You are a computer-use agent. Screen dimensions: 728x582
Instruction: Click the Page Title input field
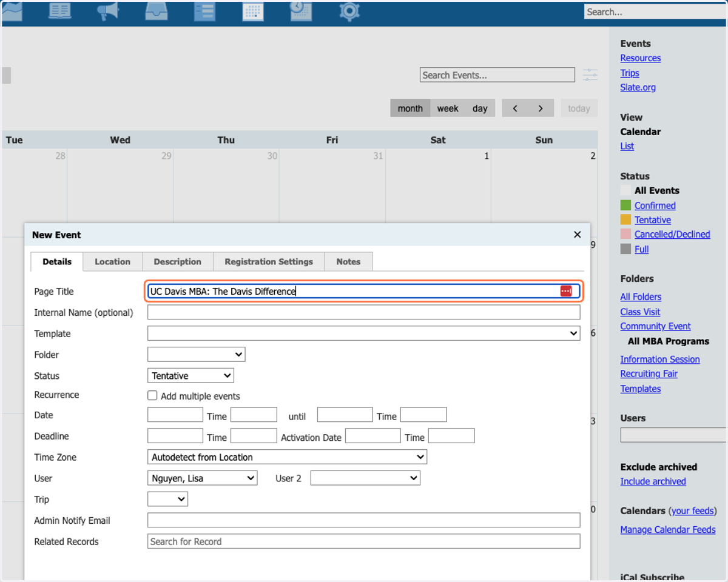[364, 292]
